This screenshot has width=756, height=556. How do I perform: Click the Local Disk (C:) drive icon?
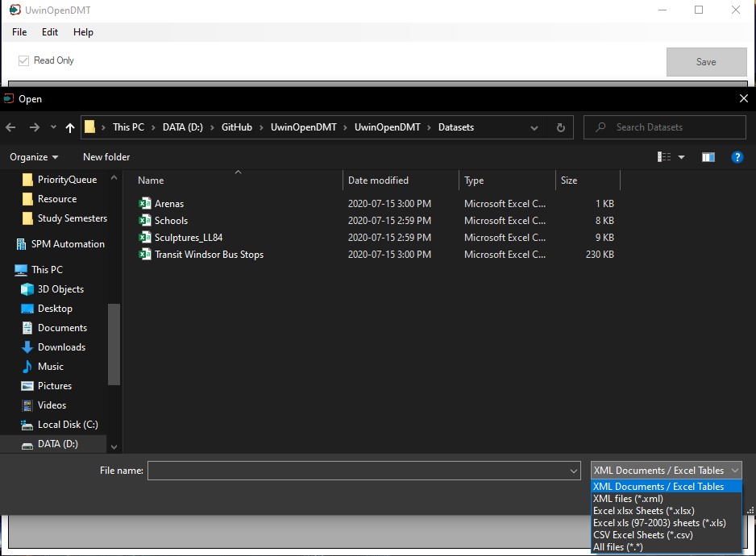pos(27,425)
